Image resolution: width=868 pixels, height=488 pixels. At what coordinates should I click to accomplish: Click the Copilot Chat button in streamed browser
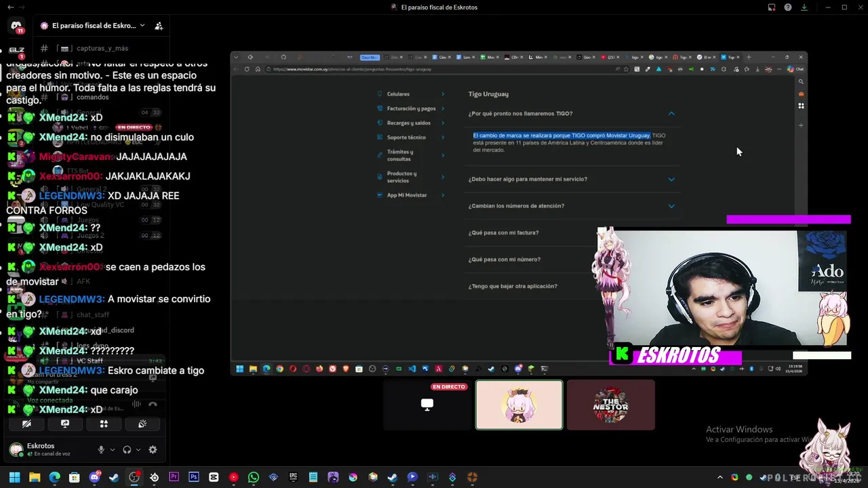pyautogui.click(x=797, y=69)
